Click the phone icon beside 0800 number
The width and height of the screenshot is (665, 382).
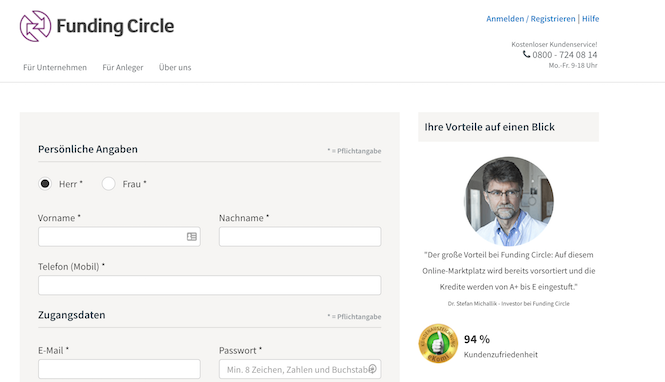tap(526, 54)
